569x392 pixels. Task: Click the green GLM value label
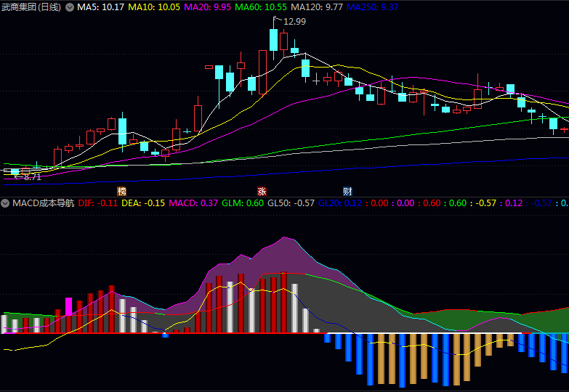point(243,203)
